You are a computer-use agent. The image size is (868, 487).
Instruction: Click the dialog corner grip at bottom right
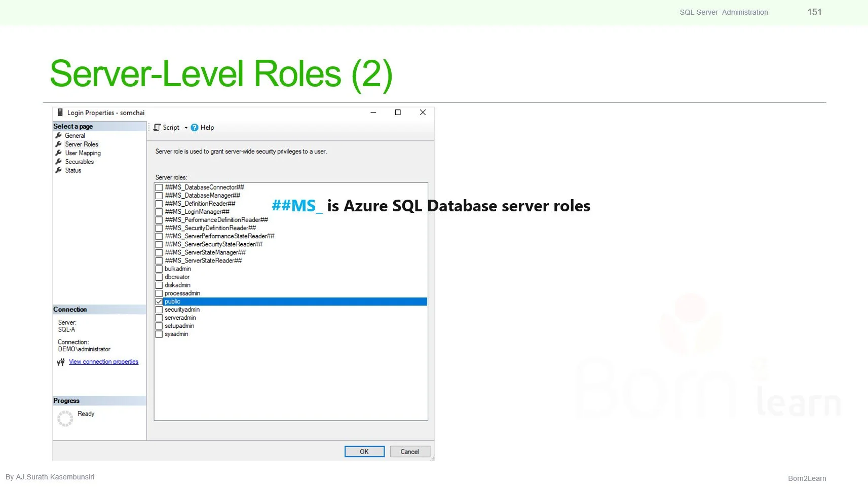tap(432, 459)
